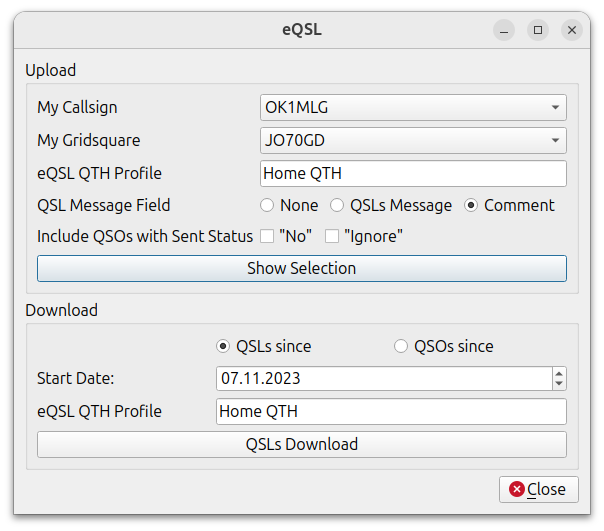Maximize the eQSL dialog window
This screenshot has height=531, width=604.
click(538, 30)
